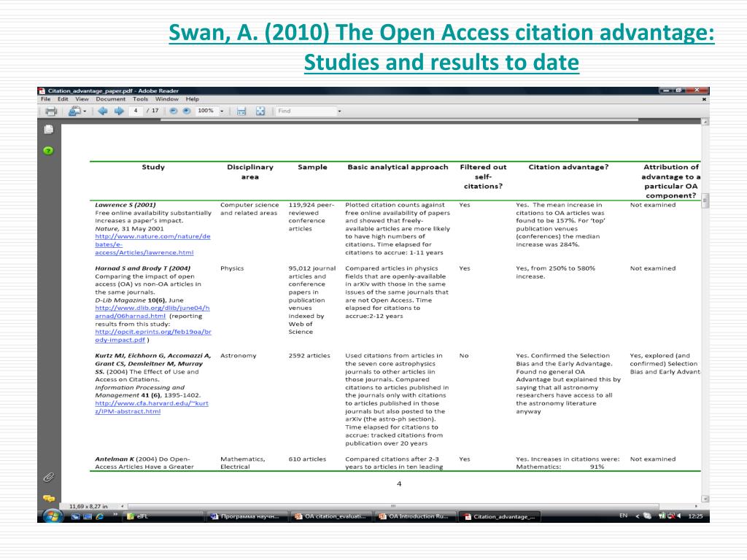The image size is (747, 560).
Task: Show hidden tray icons arrow
Action: 638,516
